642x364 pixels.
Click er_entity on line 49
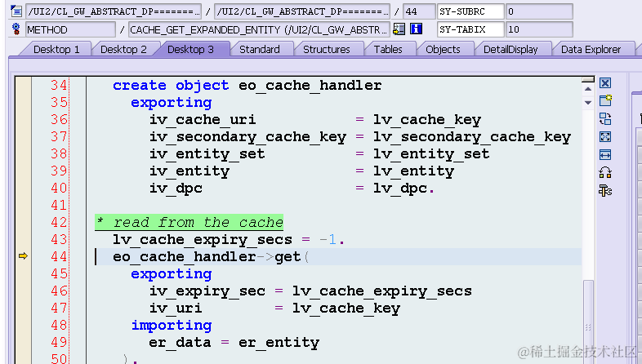(279, 342)
